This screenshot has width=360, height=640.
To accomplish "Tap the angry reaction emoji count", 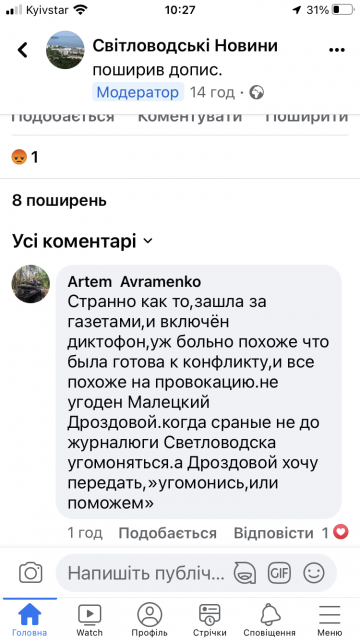I will tap(25, 157).
